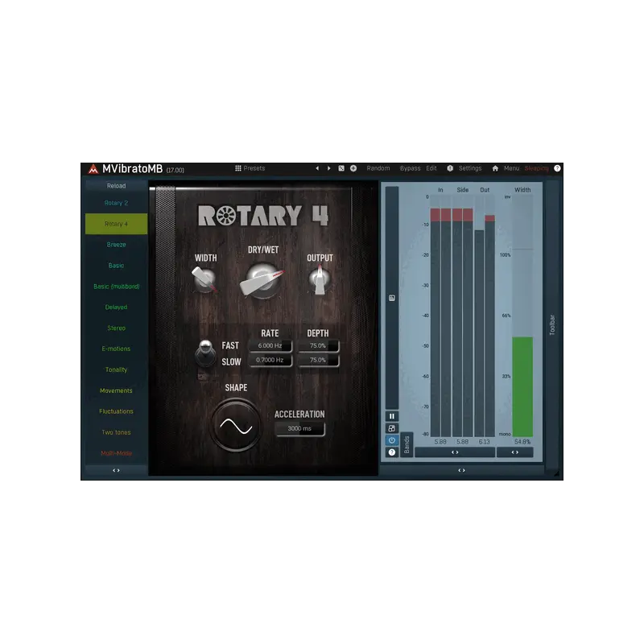This screenshot has width=644, height=644.
Task: Click the meter popup window icon
Action: coord(392,428)
